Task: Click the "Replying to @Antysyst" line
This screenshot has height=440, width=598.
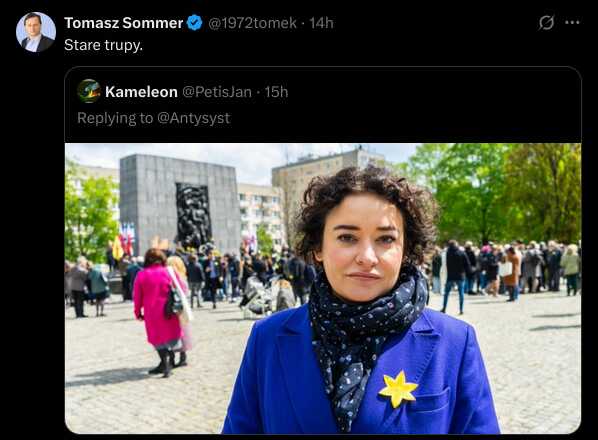Action: [x=154, y=118]
